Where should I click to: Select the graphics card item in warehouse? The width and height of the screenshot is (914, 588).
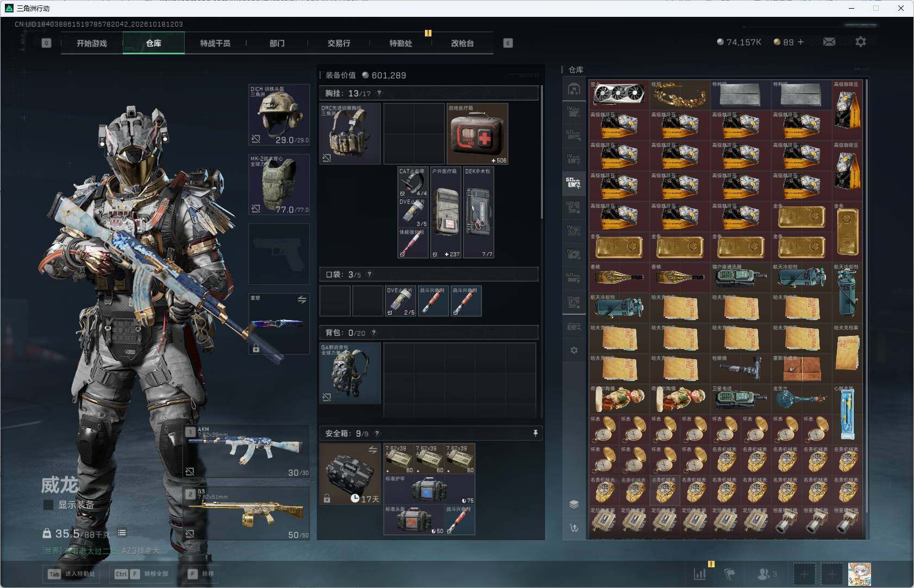[619, 94]
